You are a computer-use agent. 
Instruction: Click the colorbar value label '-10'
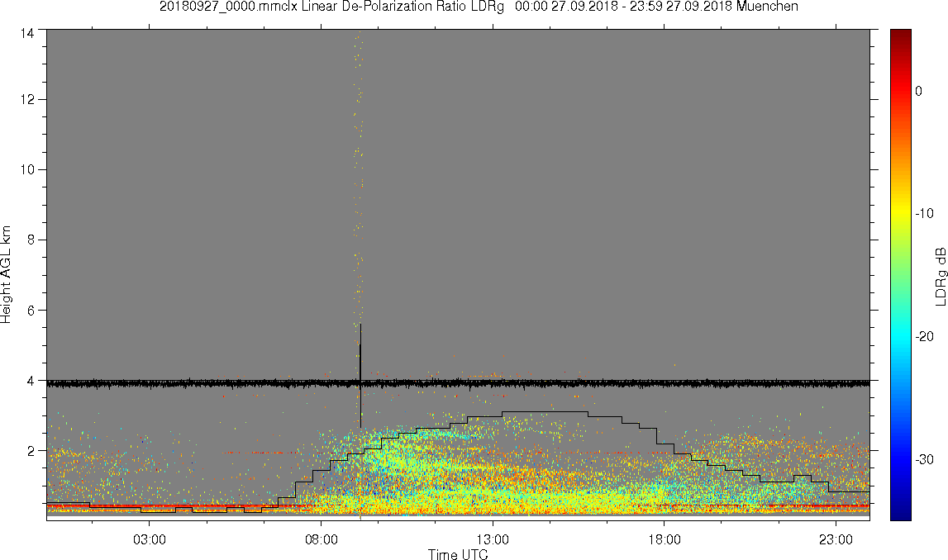[x=924, y=214]
